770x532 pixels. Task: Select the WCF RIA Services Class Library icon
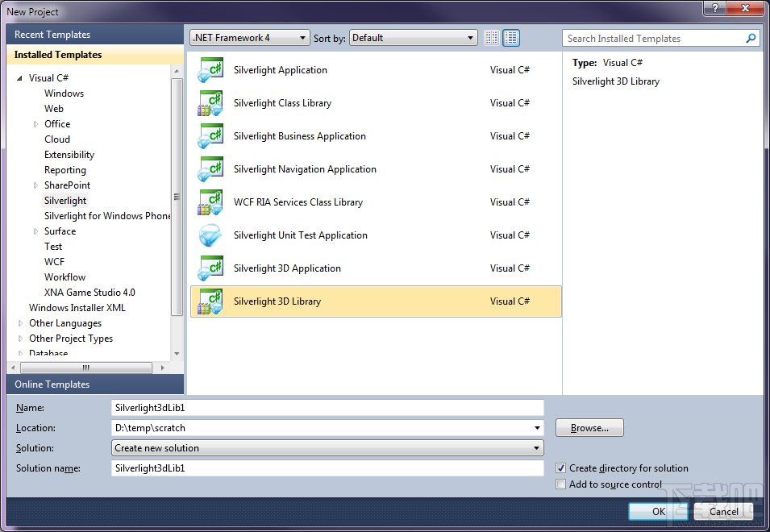(210, 202)
